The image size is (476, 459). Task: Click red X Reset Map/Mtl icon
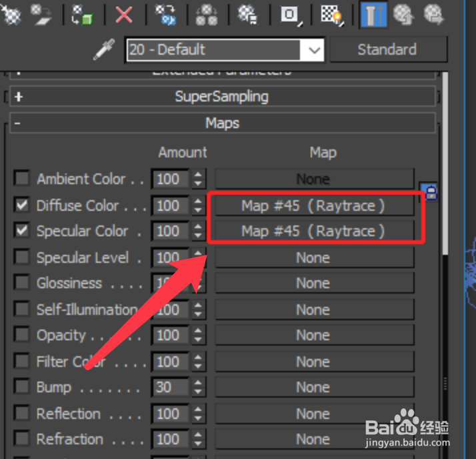click(x=124, y=15)
